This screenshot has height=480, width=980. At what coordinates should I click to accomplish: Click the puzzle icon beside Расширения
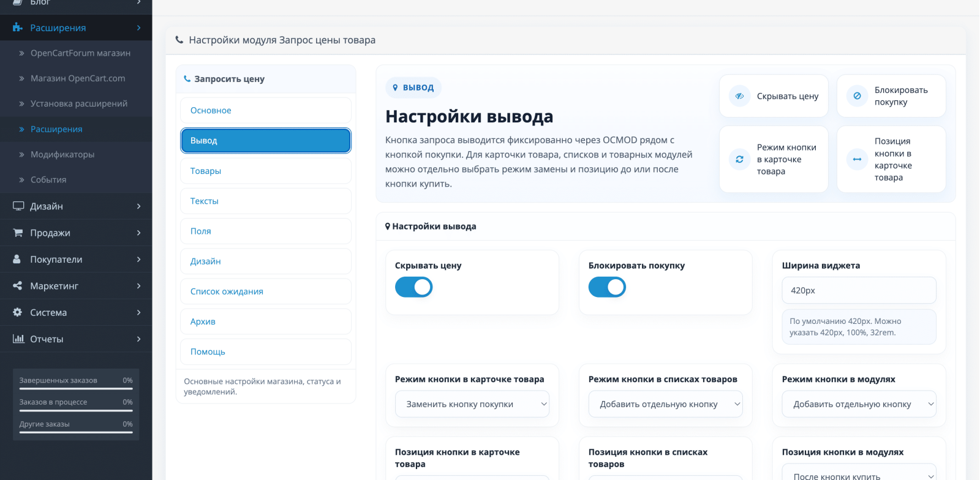click(x=17, y=28)
